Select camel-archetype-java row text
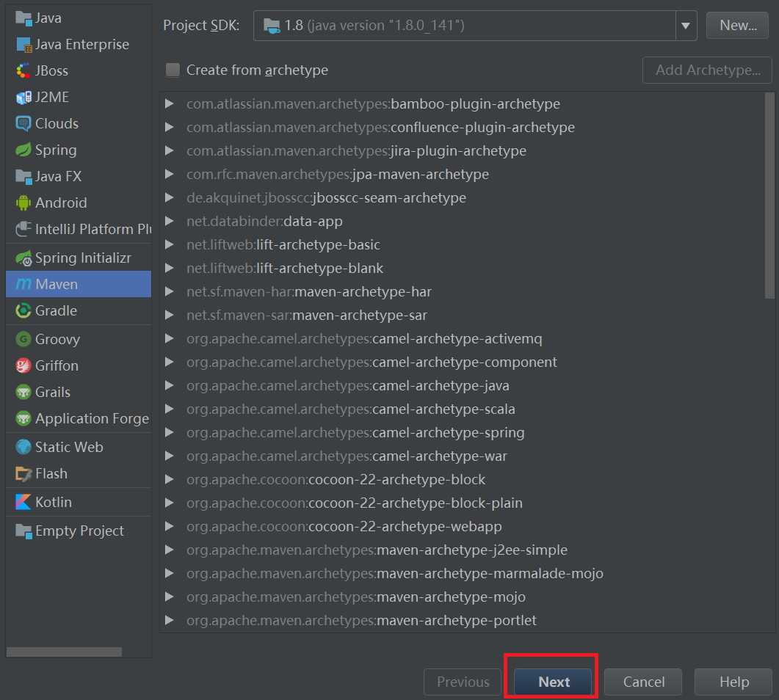This screenshot has width=779, height=700. pyautogui.click(x=348, y=386)
